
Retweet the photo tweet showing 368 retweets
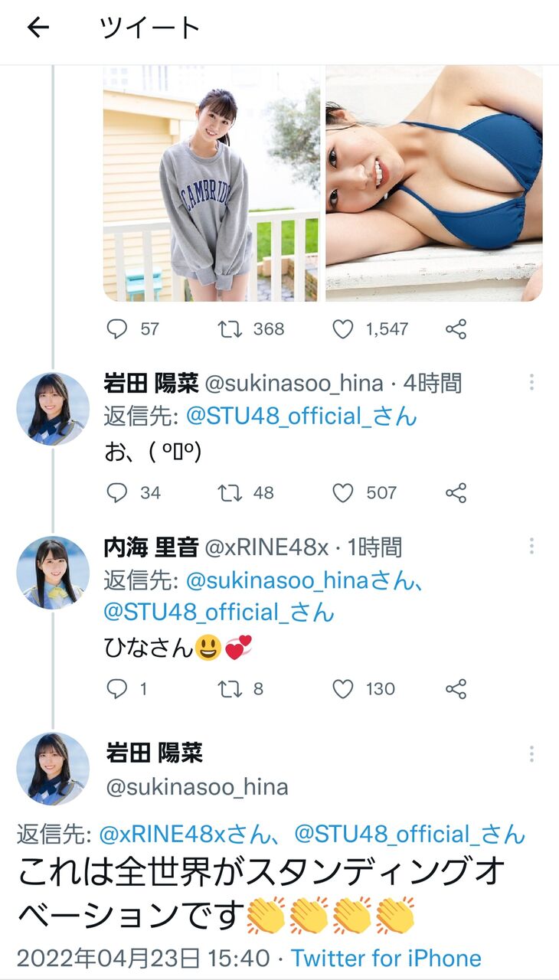230,329
